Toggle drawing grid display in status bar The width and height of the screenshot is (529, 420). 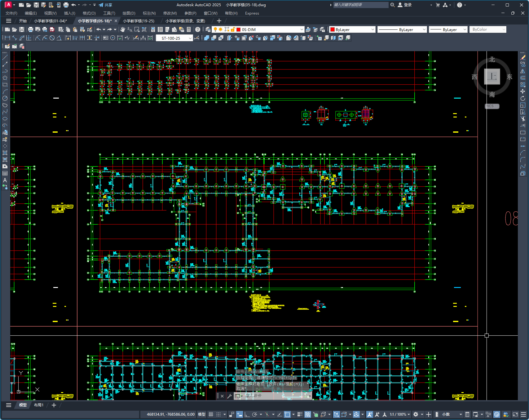pyautogui.click(x=211, y=414)
